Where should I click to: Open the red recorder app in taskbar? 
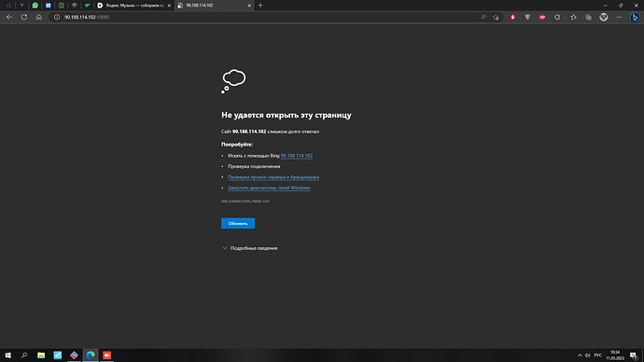coord(106,355)
